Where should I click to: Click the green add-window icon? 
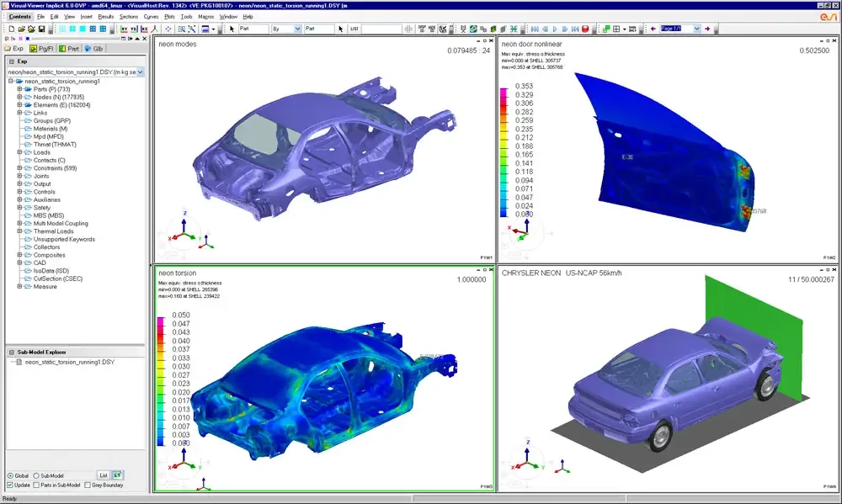[x=605, y=29]
